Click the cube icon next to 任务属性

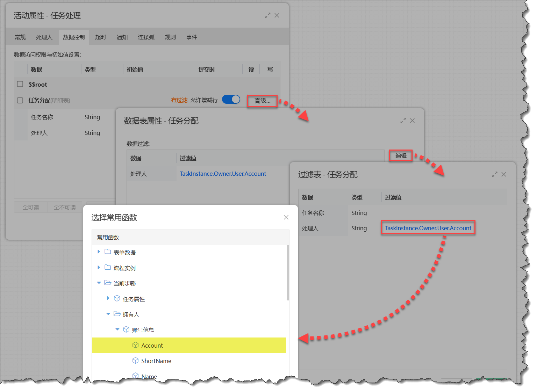117,299
